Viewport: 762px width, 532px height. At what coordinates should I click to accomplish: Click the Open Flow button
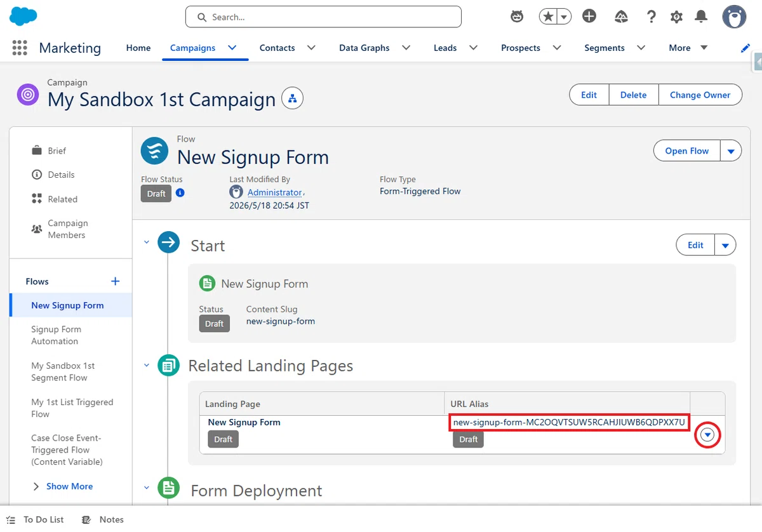point(687,151)
